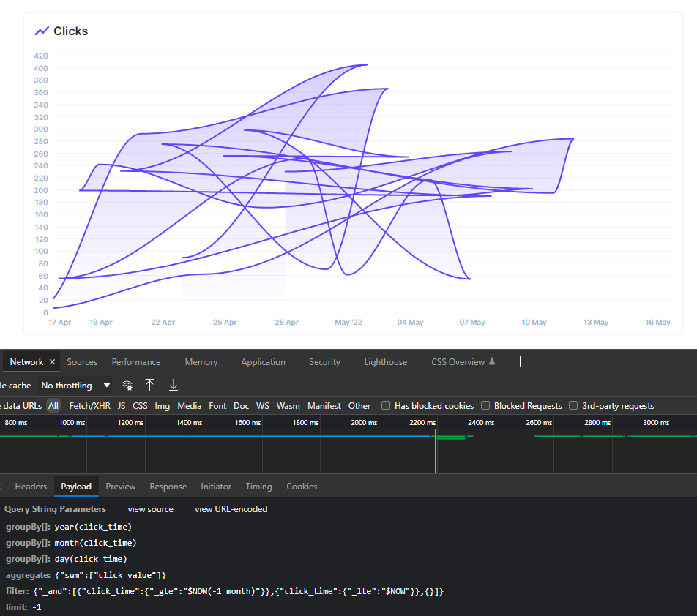Image resolution: width=697 pixels, height=616 pixels.
Task: Collapse the Query String Parameters section
Action: click(55, 509)
